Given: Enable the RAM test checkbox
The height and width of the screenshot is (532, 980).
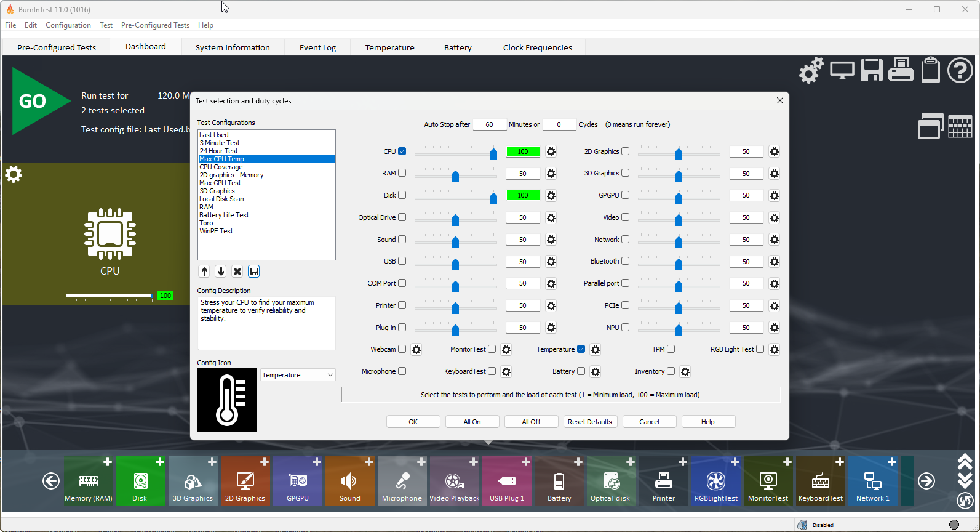Looking at the screenshot, I should click(x=402, y=173).
